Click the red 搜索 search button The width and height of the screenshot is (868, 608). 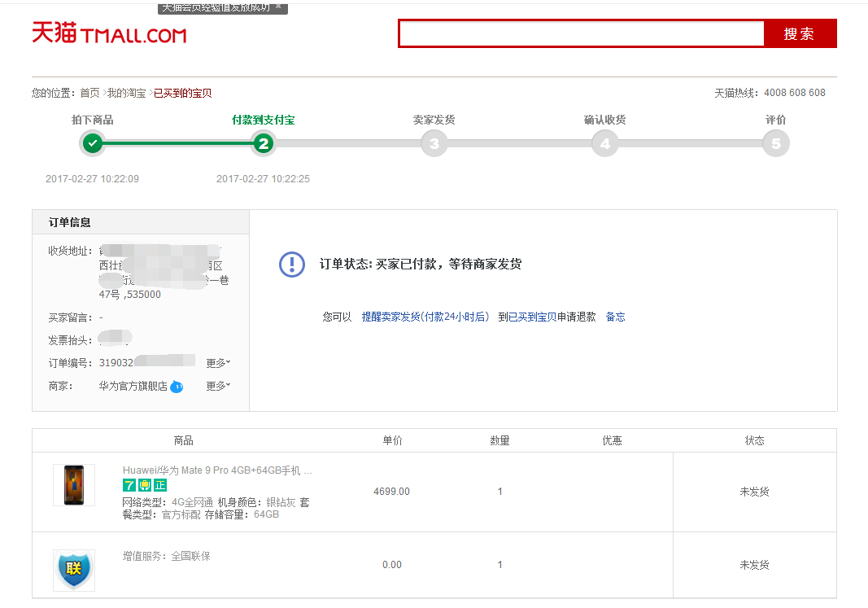tap(800, 34)
